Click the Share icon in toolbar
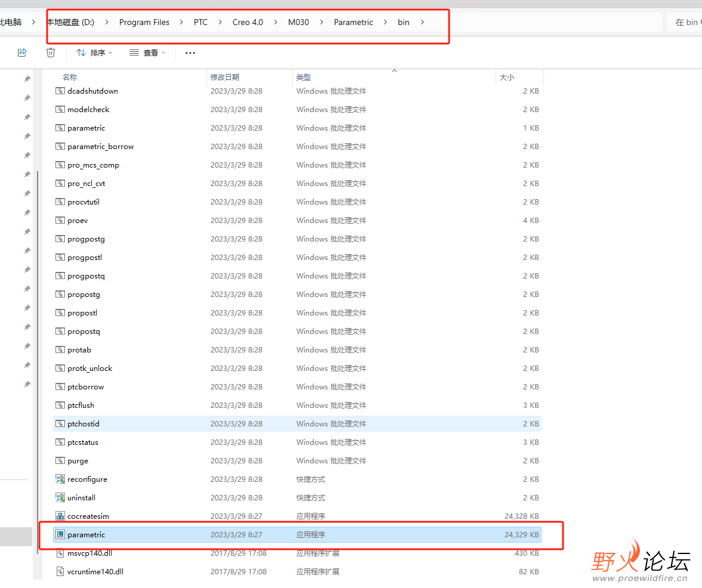Viewport: 702px width, 588px height. pos(22,52)
